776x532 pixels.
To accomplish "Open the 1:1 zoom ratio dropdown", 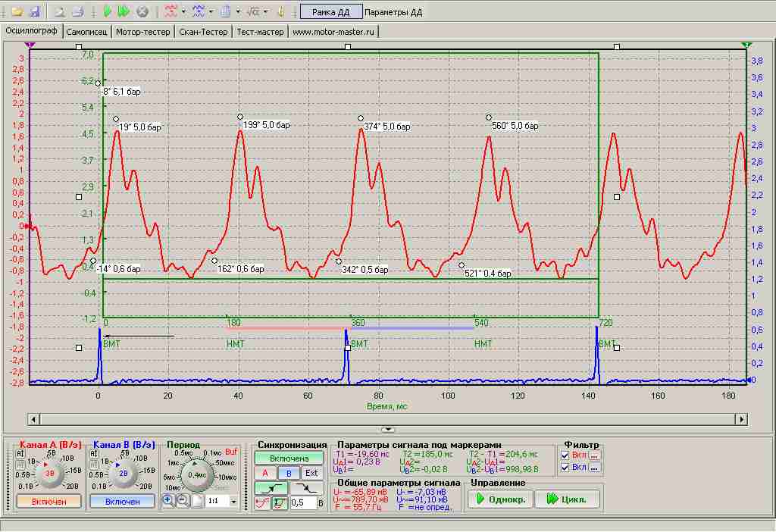I will point(233,502).
